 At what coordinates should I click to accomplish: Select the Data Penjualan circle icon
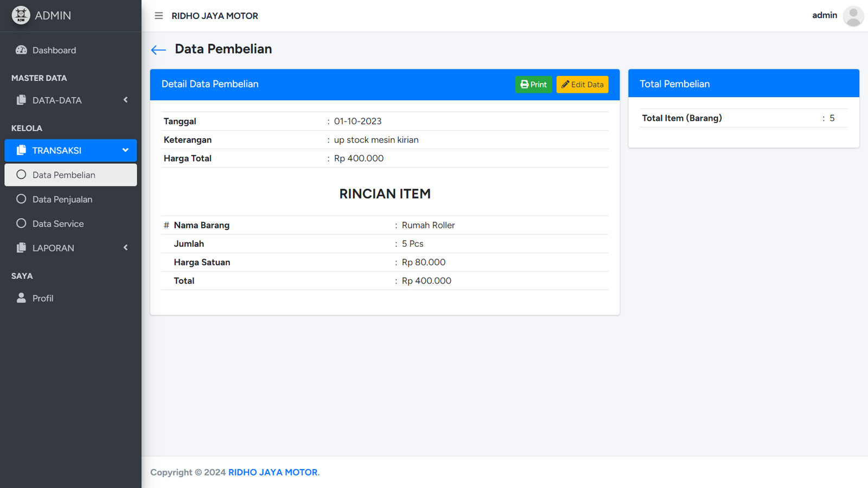21,199
